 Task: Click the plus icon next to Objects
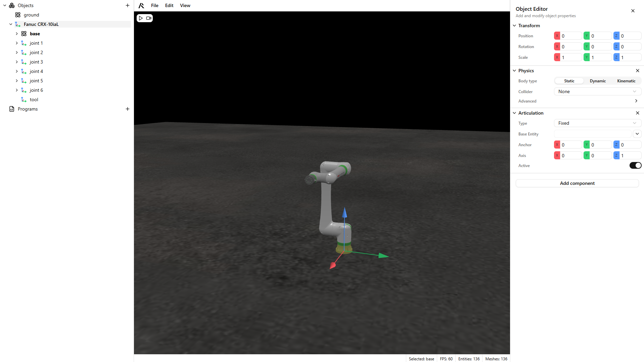[x=128, y=5]
